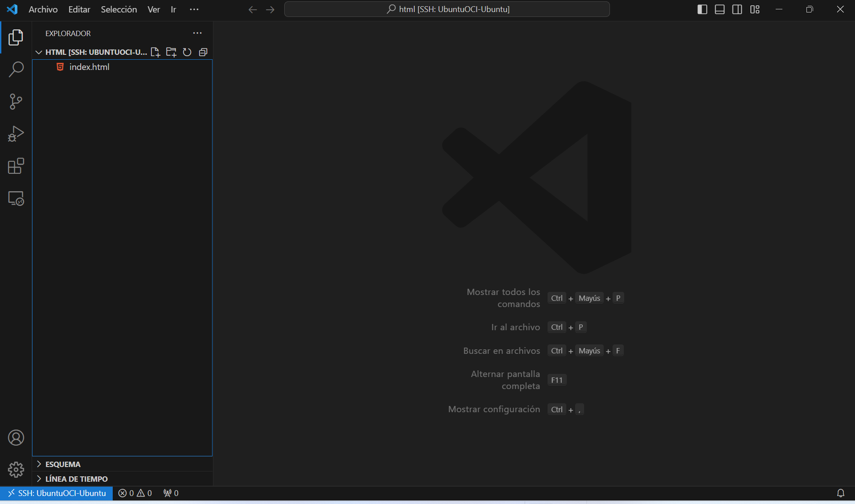Click the command center search box
This screenshot has width=855, height=504.
[447, 9]
